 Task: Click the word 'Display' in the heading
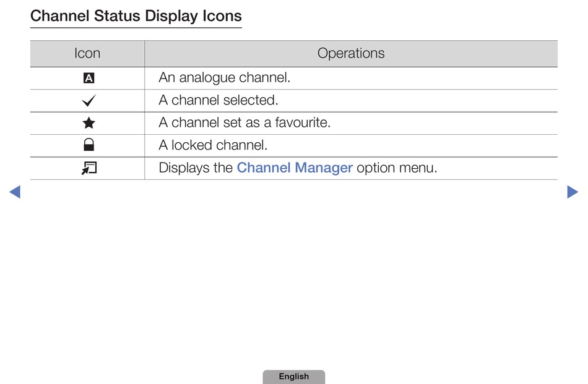click(x=171, y=16)
